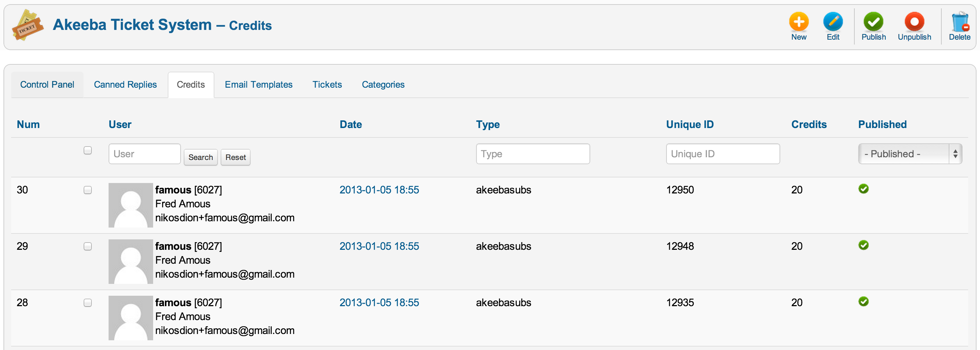Click unique ID value 12935
Image resolution: width=980 pixels, height=350 pixels.
pos(680,302)
